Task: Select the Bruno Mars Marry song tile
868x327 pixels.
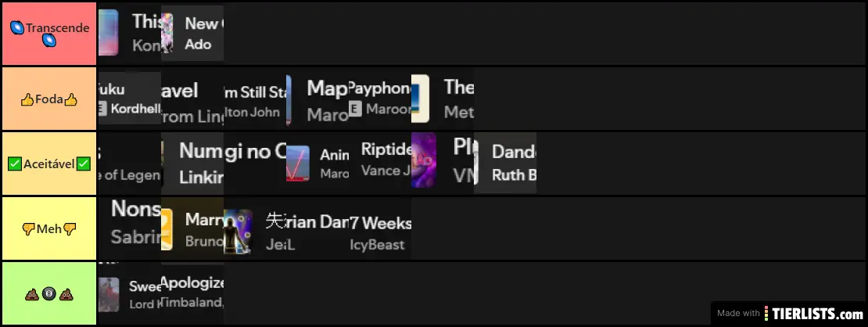Action: click(193, 229)
